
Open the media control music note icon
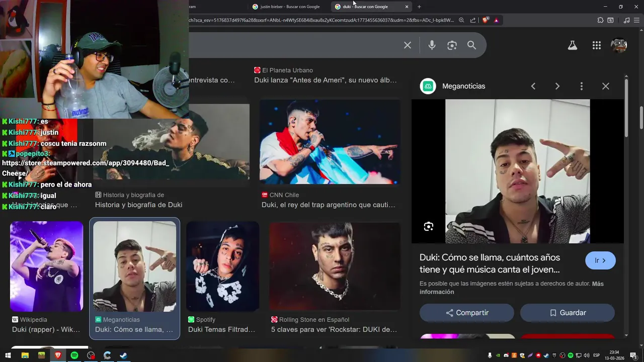coord(626,20)
